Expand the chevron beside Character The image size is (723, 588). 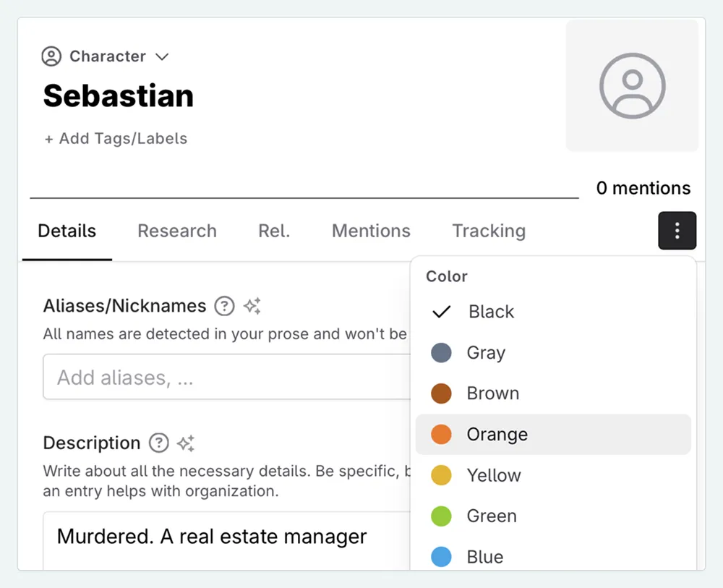pos(161,56)
